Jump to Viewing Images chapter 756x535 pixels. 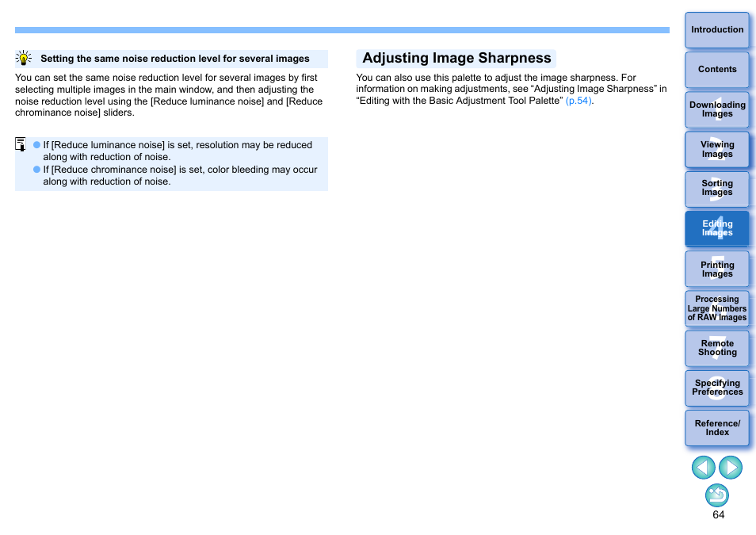pos(717,150)
